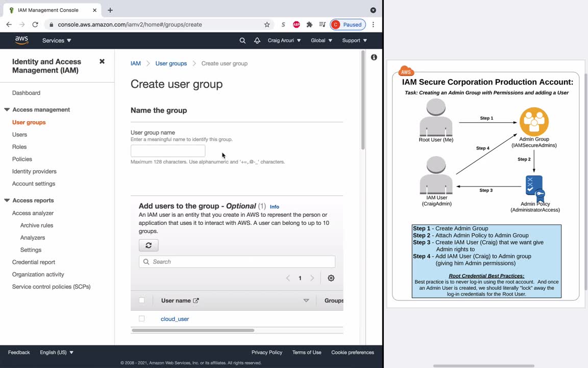Collapse the Access management section

tap(7, 109)
